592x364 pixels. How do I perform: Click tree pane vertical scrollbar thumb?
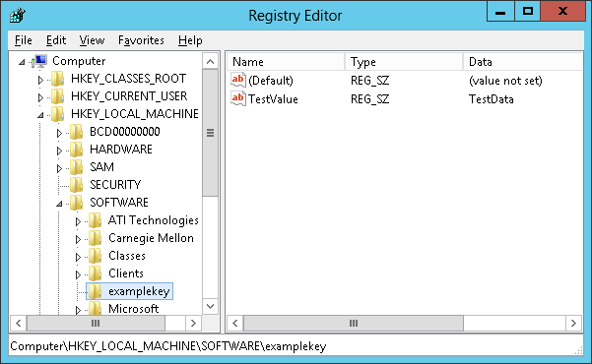(x=210, y=133)
